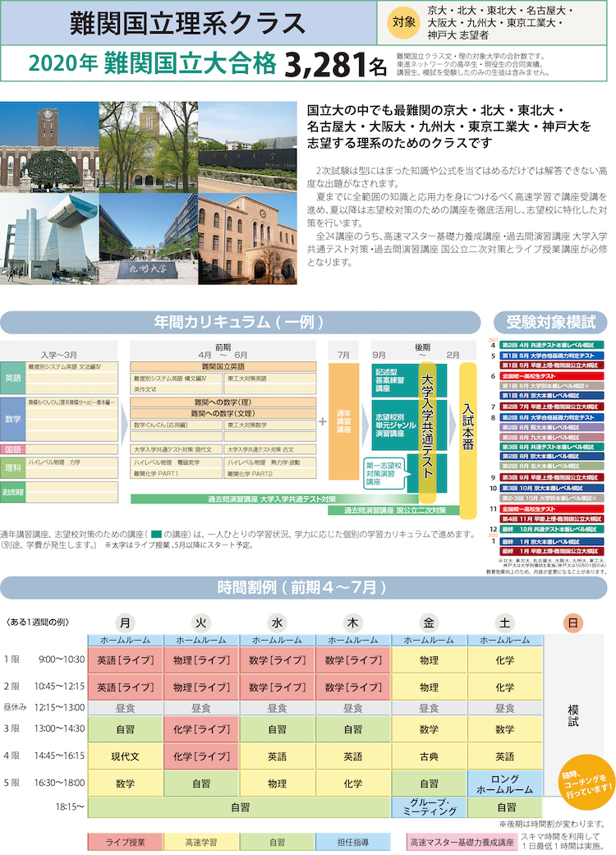Click the 東工大対策英語 course entry
The width and height of the screenshot is (616, 855).
coord(270,379)
